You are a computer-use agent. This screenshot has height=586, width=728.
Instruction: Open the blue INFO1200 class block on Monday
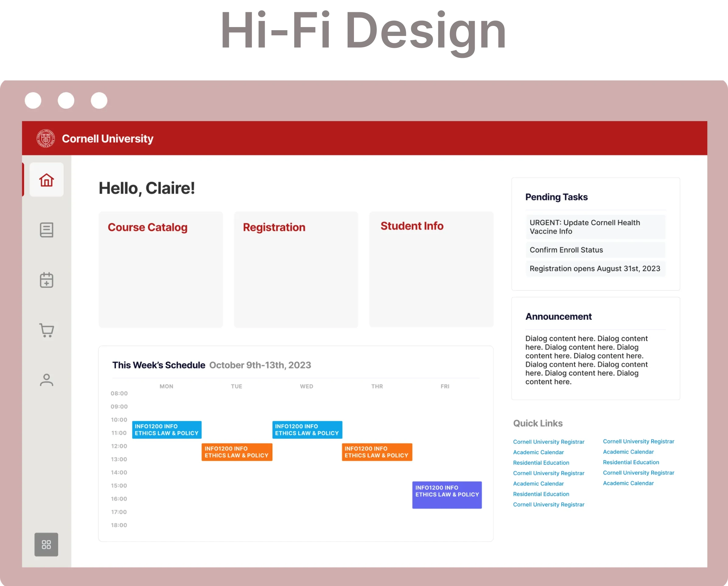167,430
